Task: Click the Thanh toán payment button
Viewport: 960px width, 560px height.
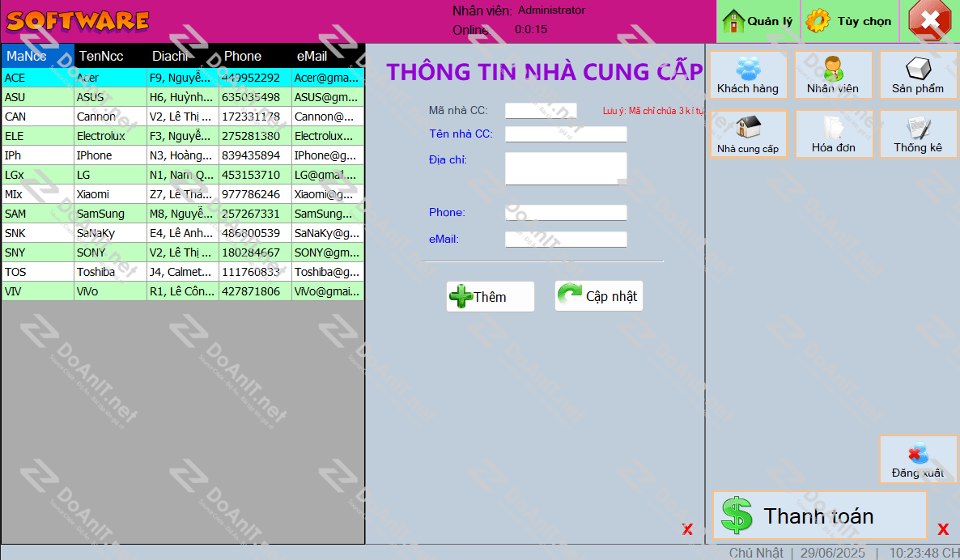Action: tap(820, 515)
